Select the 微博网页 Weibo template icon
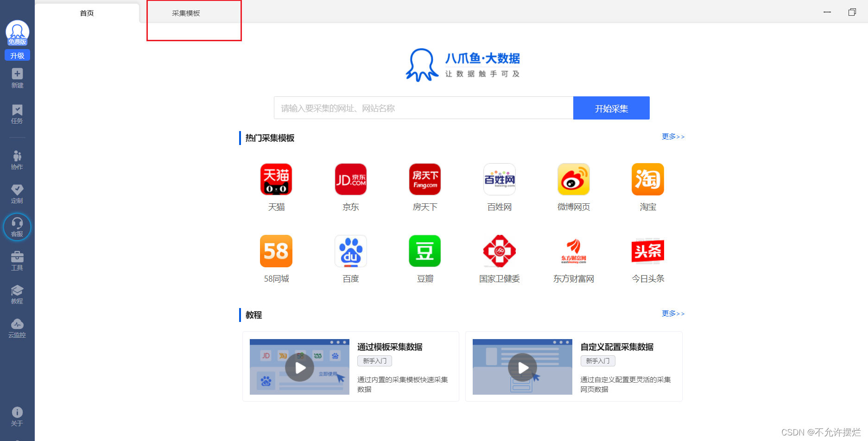This screenshot has width=868, height=441. [574, 179]
